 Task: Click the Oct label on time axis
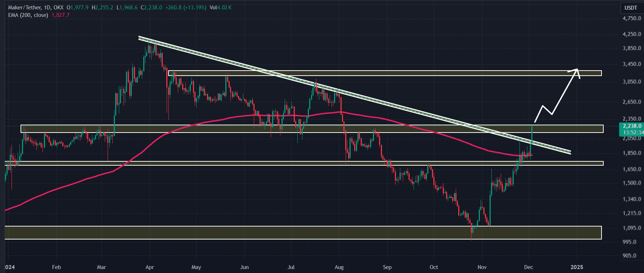[434, 267]
